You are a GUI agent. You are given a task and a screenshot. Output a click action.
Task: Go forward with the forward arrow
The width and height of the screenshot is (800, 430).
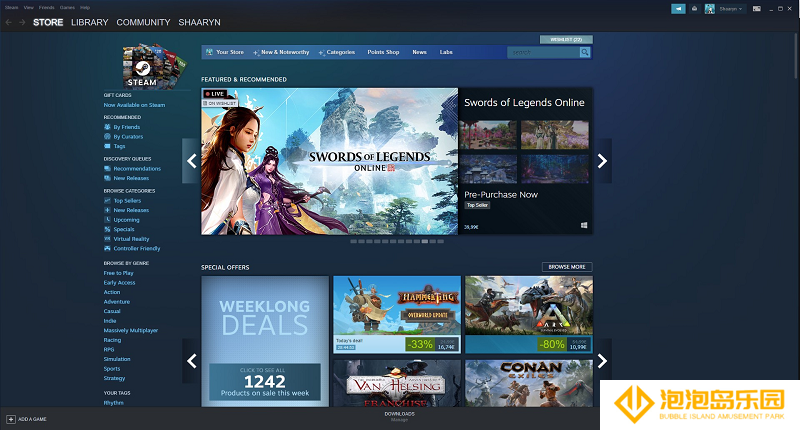pos(22,22)
